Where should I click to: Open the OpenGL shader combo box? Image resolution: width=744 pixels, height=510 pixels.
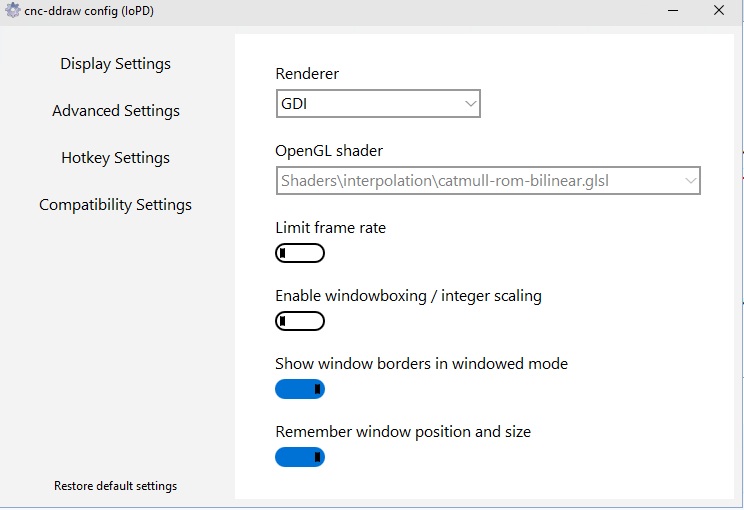click(488, 181)
